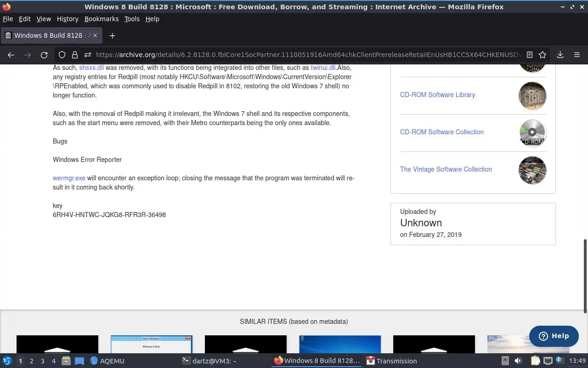
Task: Open The Vintage Software Collection link
Action: [x=446, y=169]
